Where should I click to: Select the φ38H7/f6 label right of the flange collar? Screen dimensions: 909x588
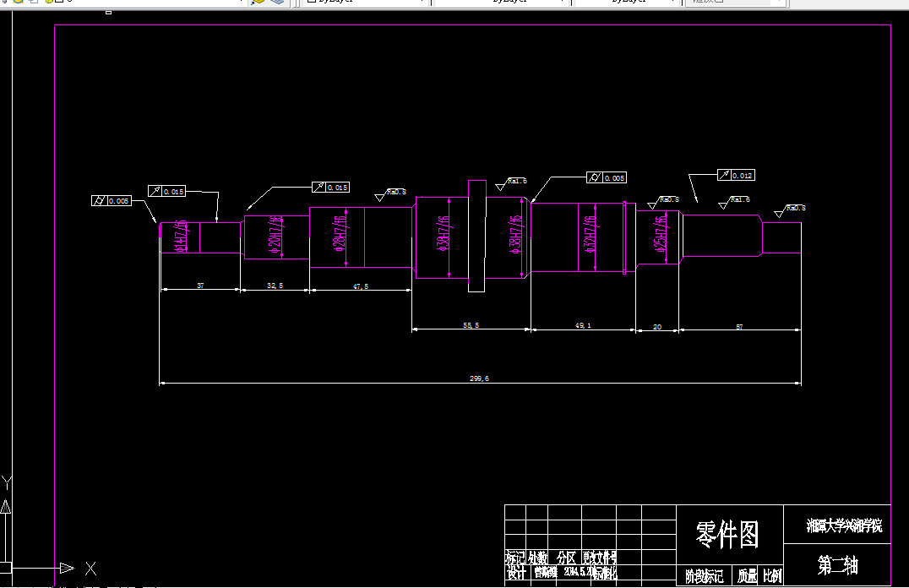[x=515, y=234]
